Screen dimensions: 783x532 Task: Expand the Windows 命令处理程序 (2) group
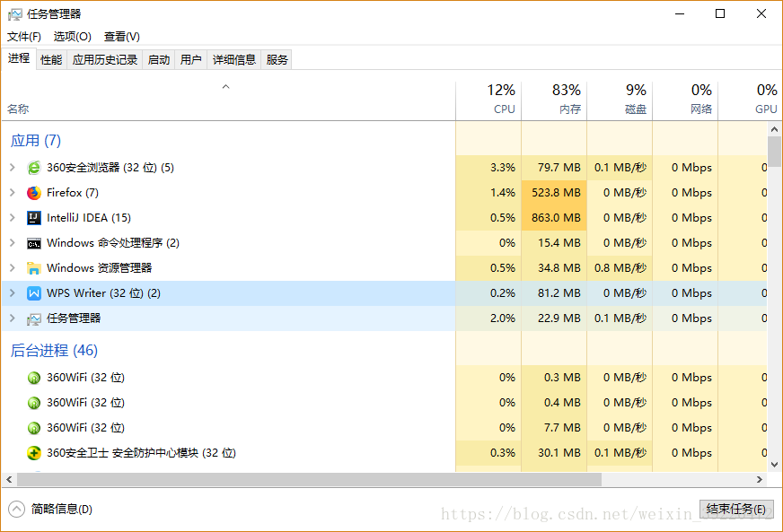(13, 243)
